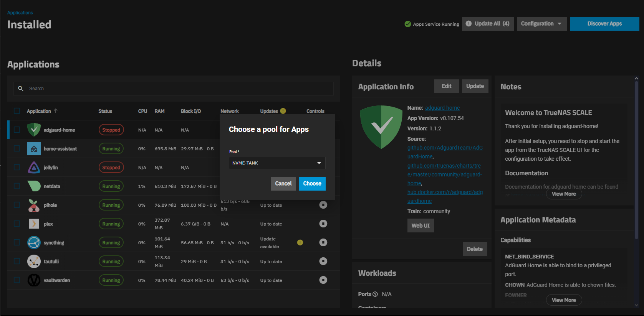Sort by the CPU column header

coord(142,111)
